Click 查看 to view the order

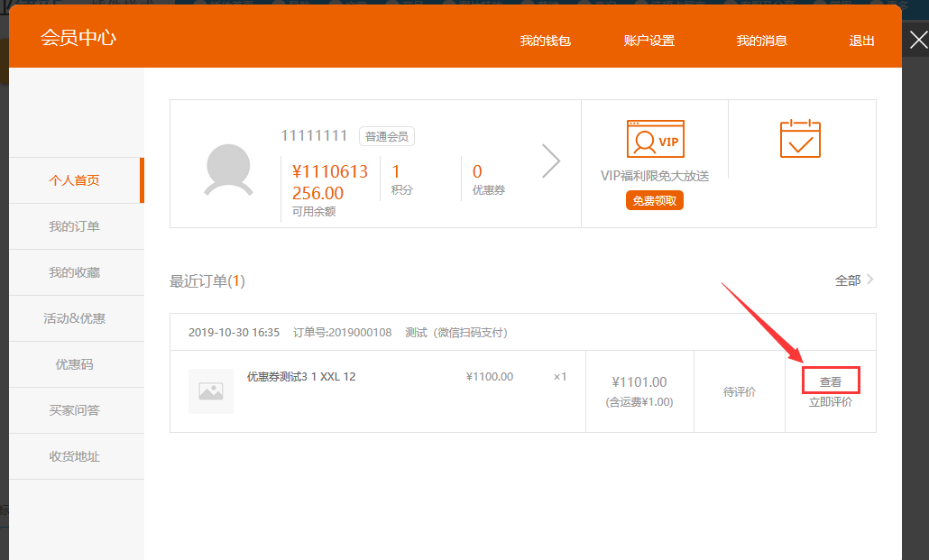point(830,381)
